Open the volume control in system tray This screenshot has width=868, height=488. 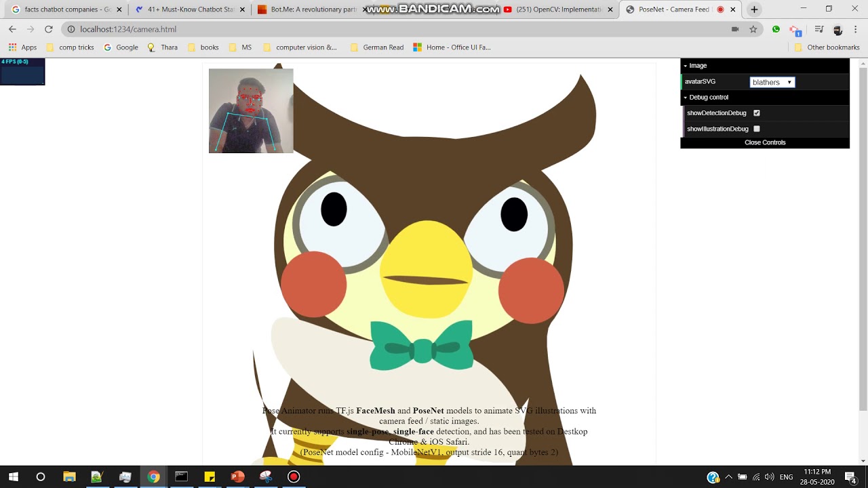click(x=769, y=477)
